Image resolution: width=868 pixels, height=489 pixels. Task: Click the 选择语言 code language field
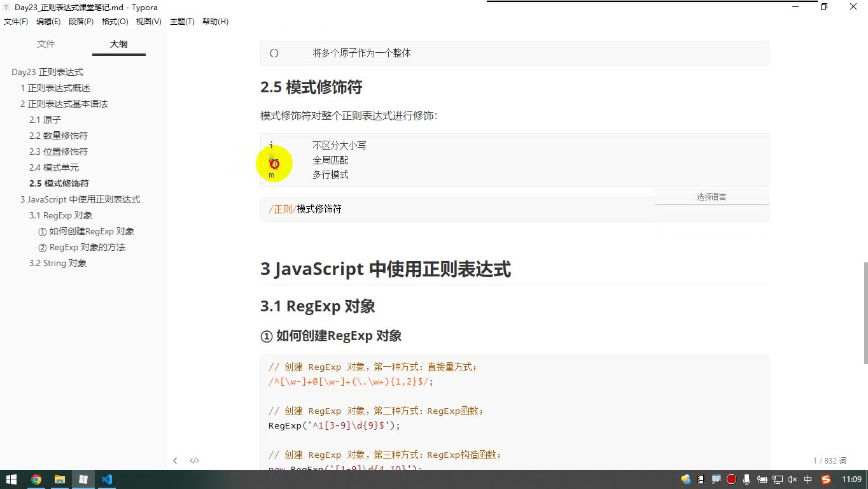pyautogui.click(x=711, y=197)
